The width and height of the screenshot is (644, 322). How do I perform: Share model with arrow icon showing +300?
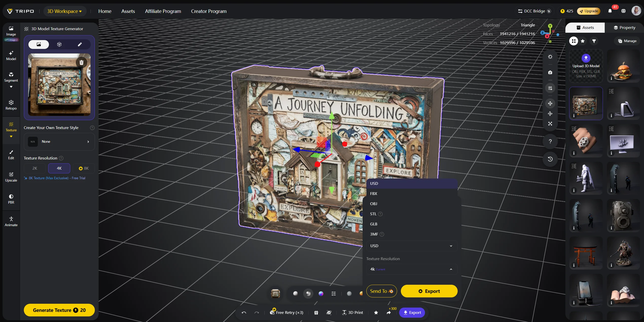click(x=389, y=313)
